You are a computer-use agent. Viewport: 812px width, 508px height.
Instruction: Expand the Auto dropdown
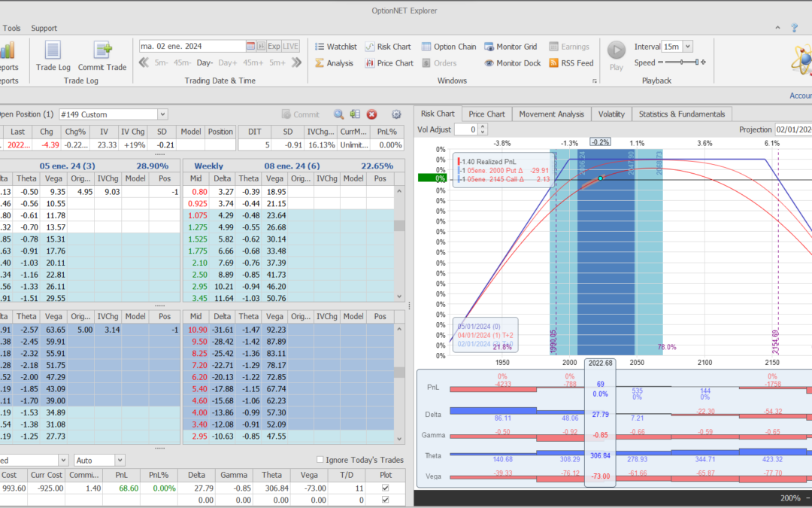tap(119, 460)
